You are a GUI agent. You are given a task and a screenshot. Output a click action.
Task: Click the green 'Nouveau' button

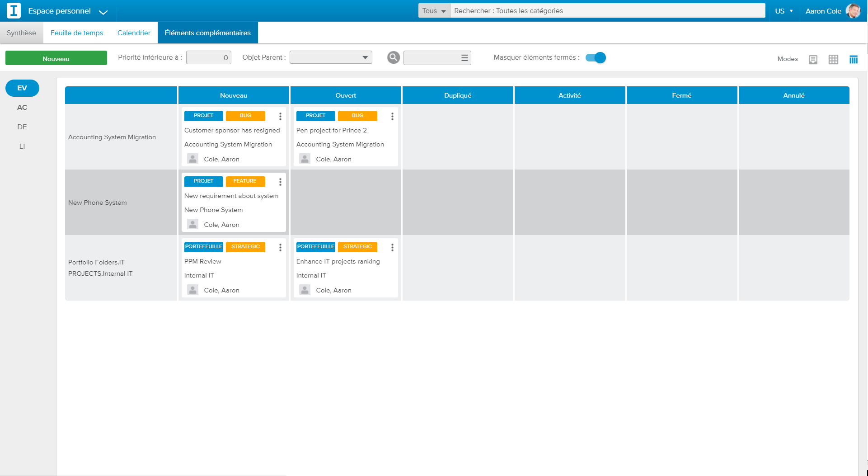(56, 58)
